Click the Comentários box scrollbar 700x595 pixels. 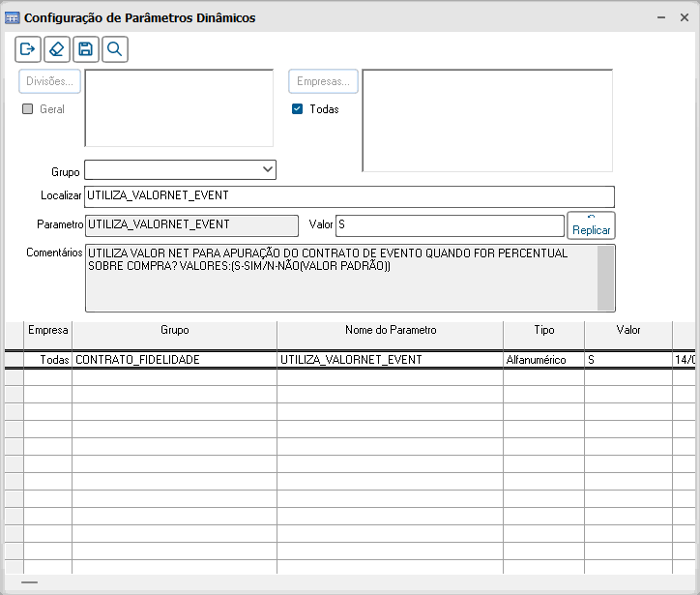pos(605,278)
